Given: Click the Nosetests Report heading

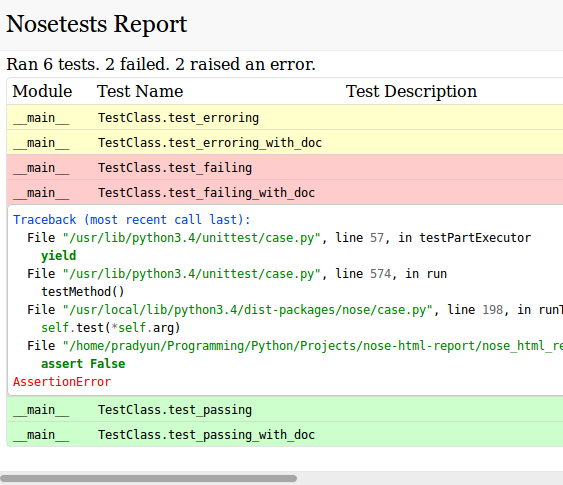Looking at the screenshot, I should point(97,24).
